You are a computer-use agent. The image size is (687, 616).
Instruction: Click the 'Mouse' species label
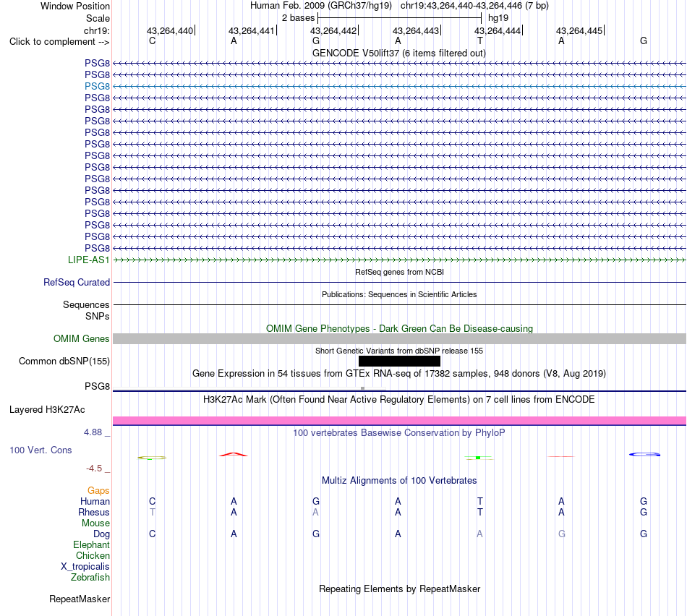coord(95,523)
